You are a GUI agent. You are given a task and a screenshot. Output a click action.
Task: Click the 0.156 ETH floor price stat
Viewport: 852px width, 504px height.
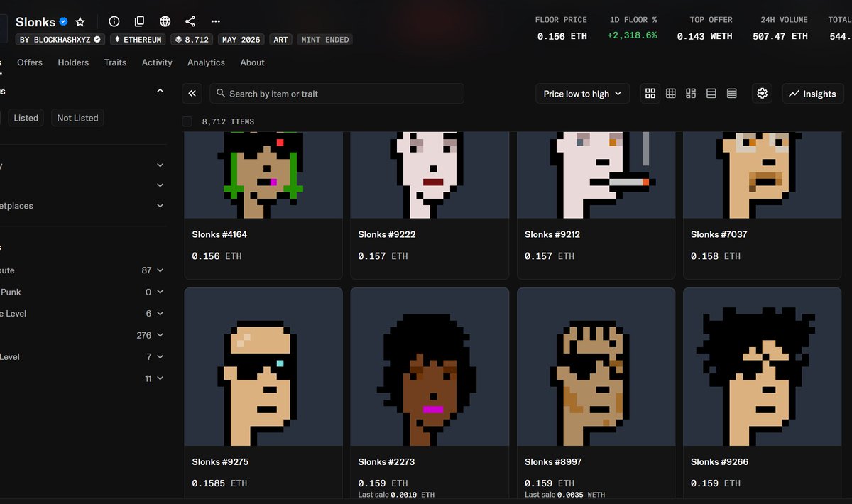click(x=562, y=35)
